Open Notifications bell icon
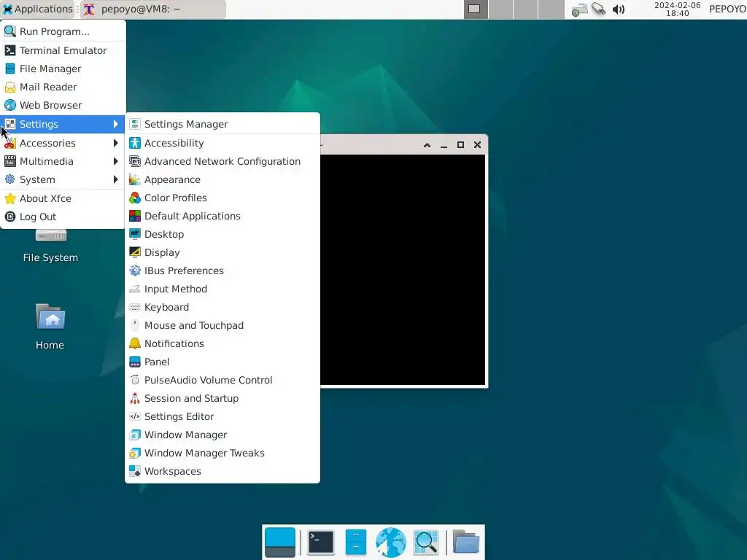747x560 pixels. (135, 343)
